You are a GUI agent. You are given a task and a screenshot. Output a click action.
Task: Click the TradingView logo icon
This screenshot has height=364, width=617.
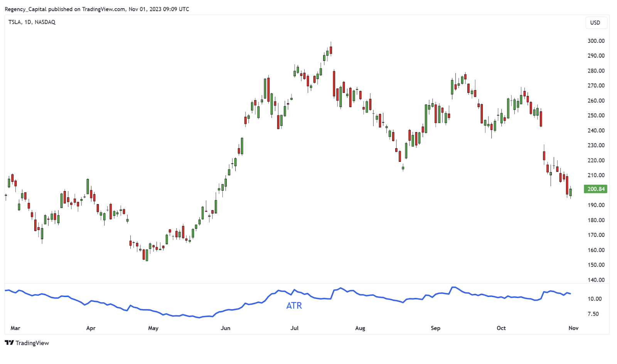point(9,342)
